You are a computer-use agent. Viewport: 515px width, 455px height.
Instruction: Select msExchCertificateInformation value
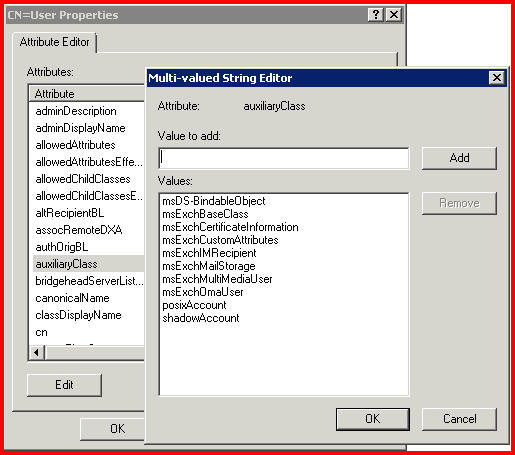(230, 227)
